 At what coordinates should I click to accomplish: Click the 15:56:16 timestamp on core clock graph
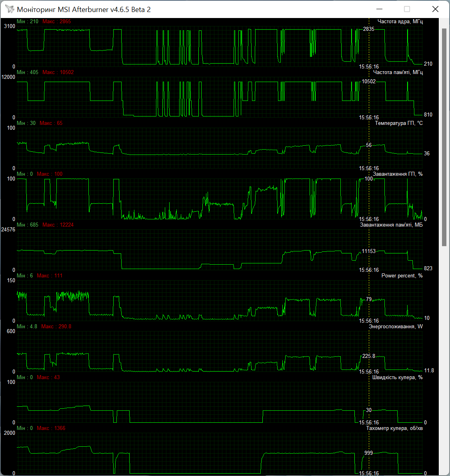click(x=369, y=67)
